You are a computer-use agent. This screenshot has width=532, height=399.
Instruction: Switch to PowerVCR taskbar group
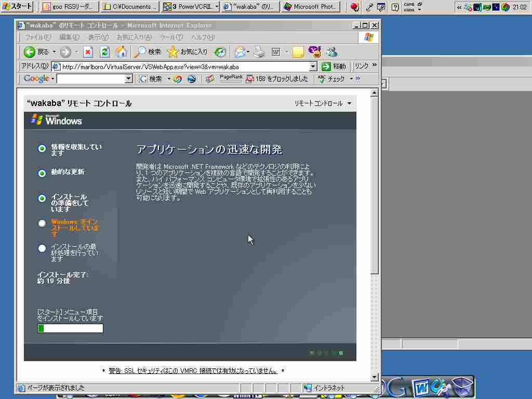(190, 6)
